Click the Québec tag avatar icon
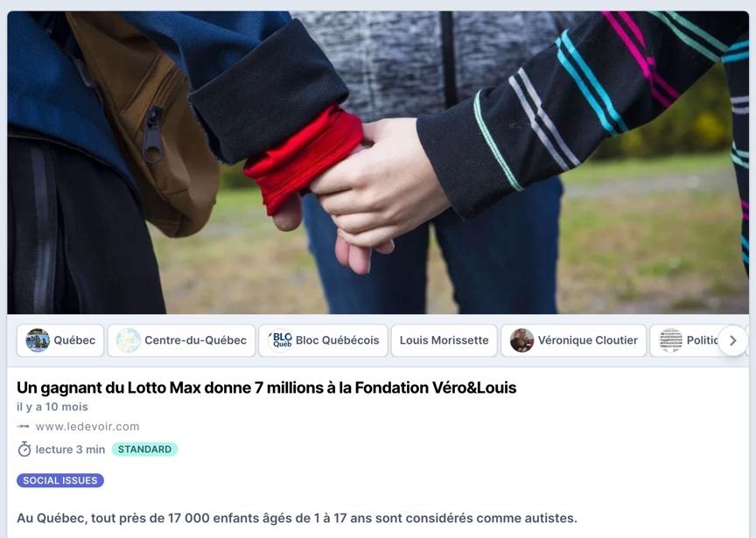This screenshot has height=538, width=756. pyautogui.click(x=38, y=340)
